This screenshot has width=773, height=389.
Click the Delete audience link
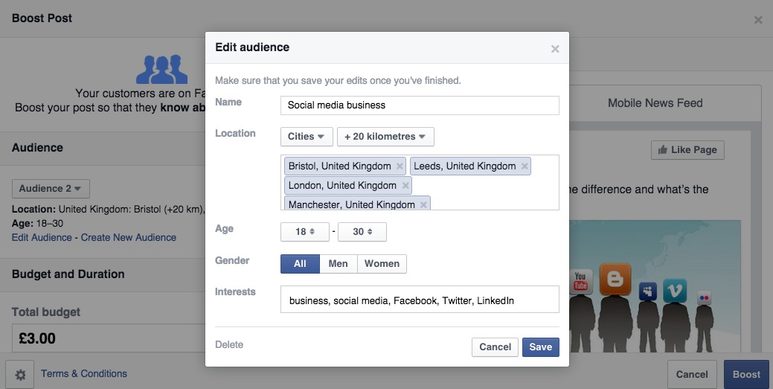(x=229, y=345)
